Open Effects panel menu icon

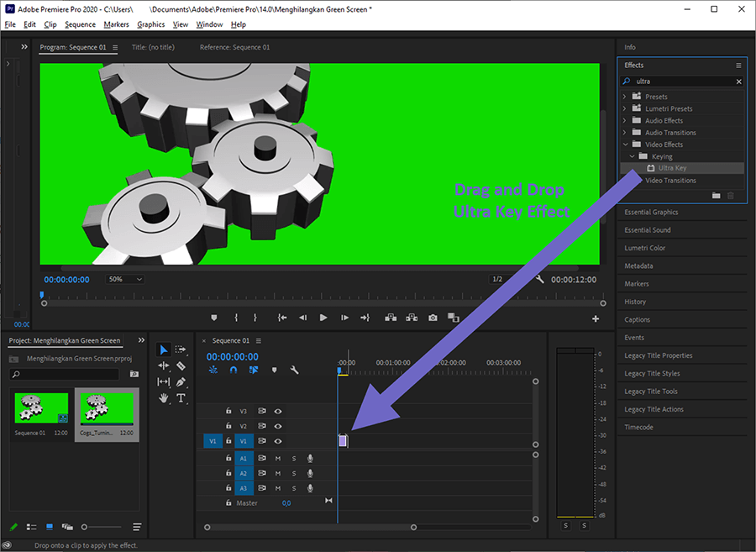(738, 65)
